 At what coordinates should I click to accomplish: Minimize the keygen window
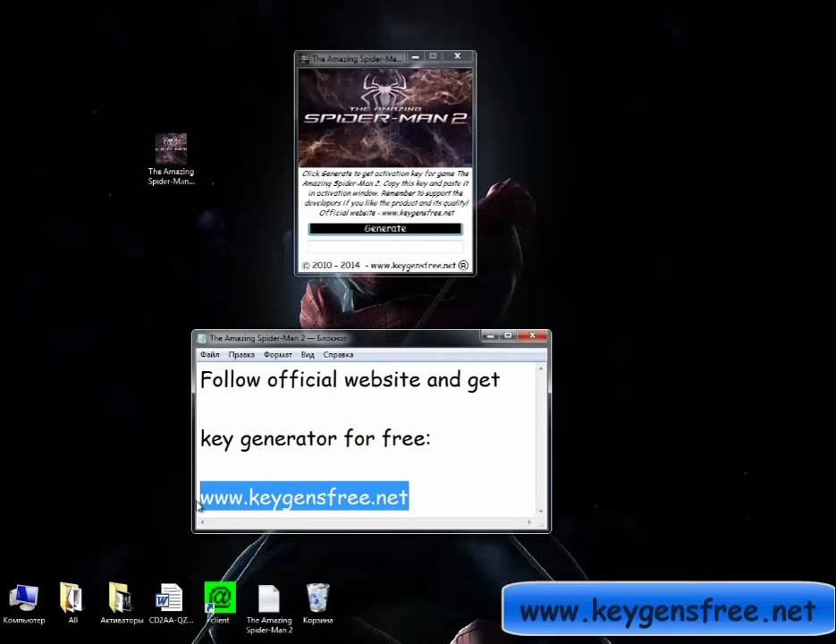(x=416, y=56)
